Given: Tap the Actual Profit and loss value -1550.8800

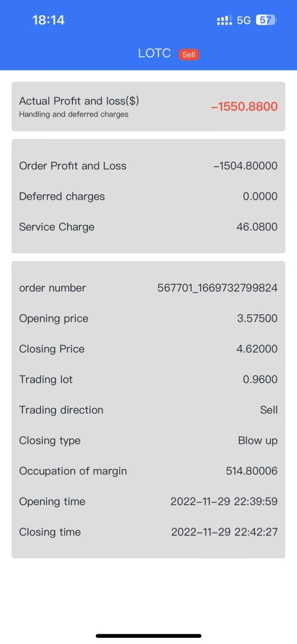Looking at the screenshot, I should (x=244, y=107).
